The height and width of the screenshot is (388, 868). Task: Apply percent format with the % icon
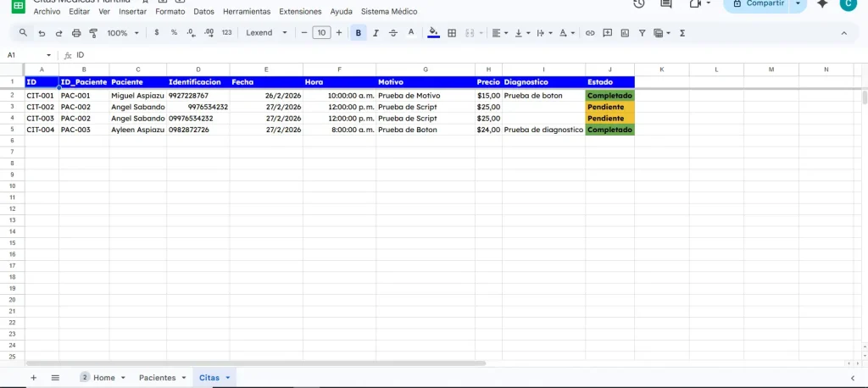(x=174, y=33)
